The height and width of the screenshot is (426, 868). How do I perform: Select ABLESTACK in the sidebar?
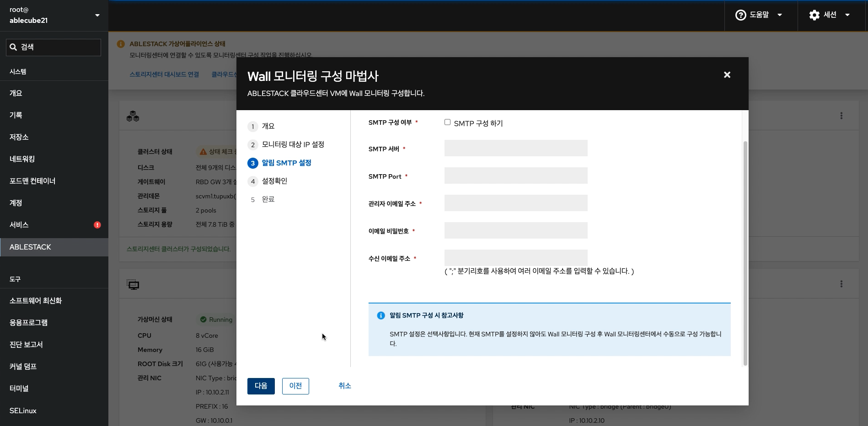[54, 247]
